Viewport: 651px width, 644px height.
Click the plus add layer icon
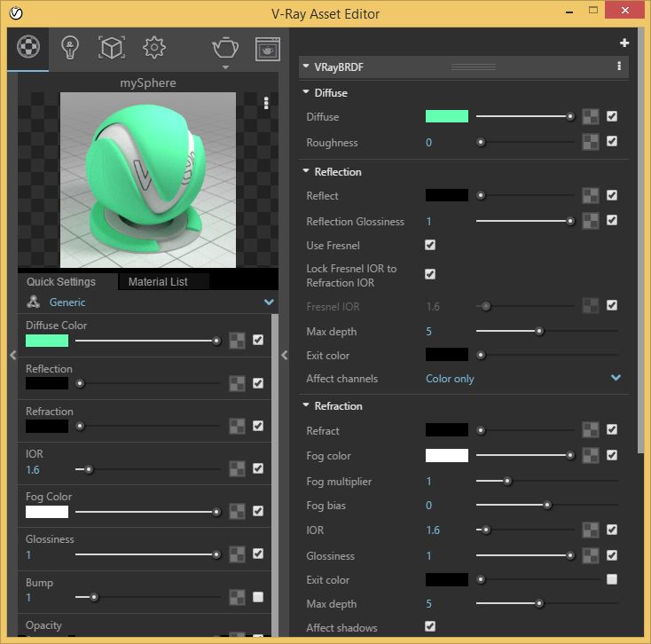(624, 43)
